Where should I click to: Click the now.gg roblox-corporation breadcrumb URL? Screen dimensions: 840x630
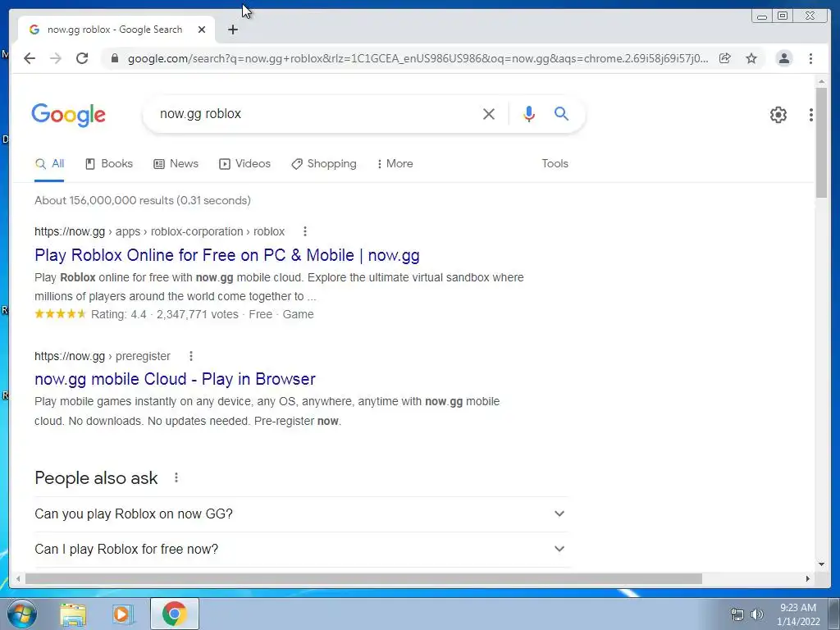click(x=159, y=231)
